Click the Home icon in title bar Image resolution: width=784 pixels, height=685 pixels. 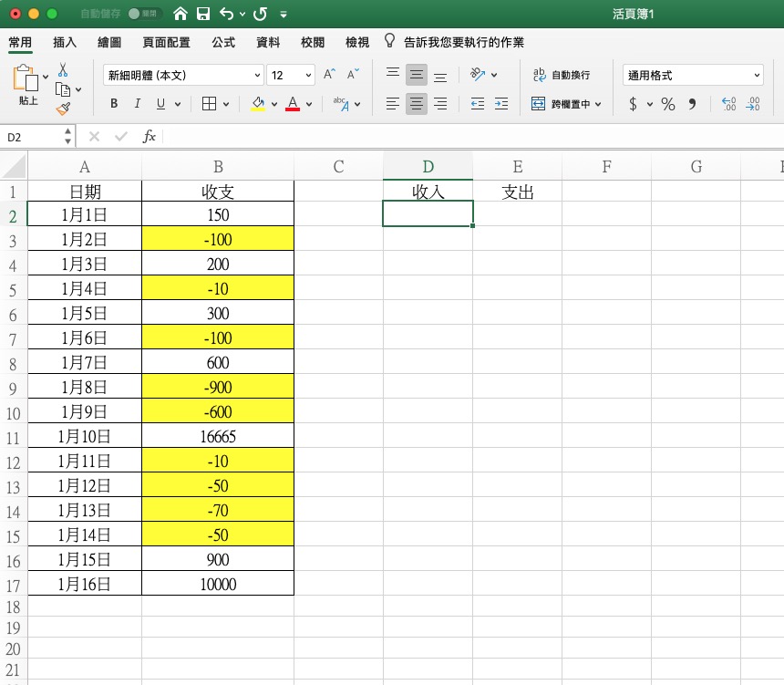pos(181,15)
